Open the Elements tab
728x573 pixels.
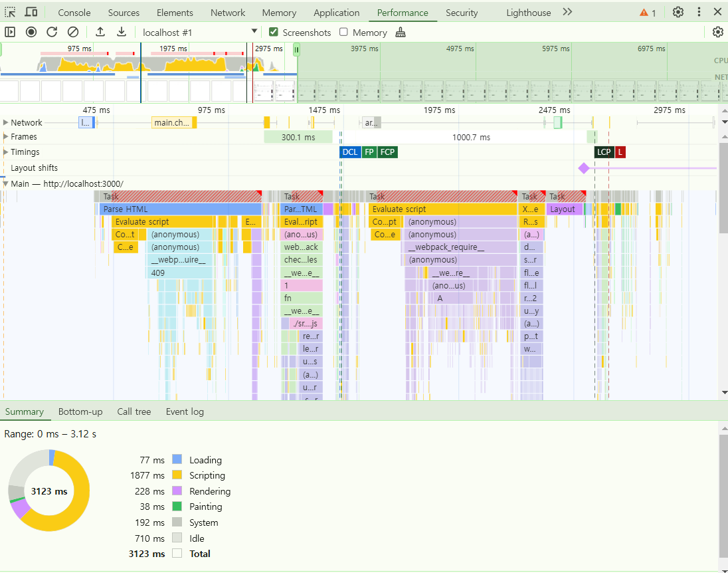click(175, 13)
